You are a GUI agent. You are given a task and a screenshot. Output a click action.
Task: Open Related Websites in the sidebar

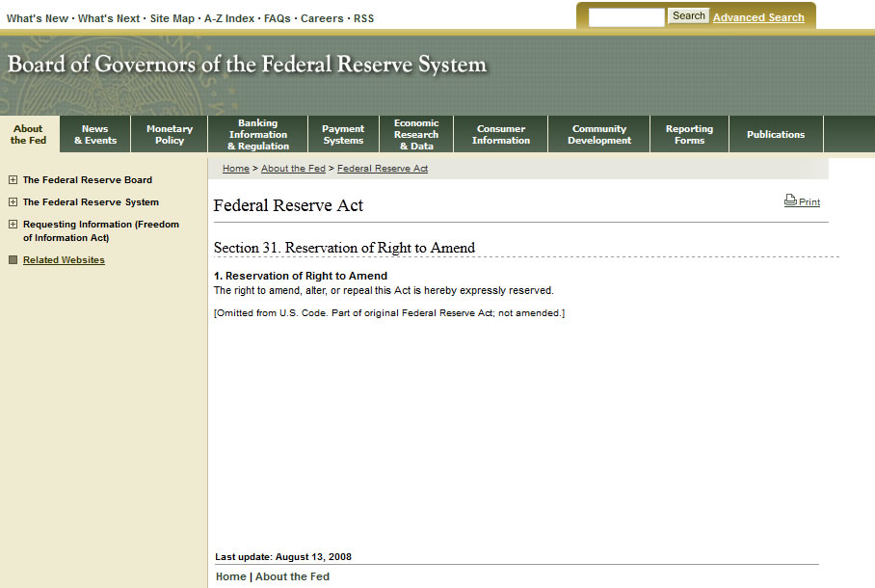pyautogui.click(x=64, y=259)
